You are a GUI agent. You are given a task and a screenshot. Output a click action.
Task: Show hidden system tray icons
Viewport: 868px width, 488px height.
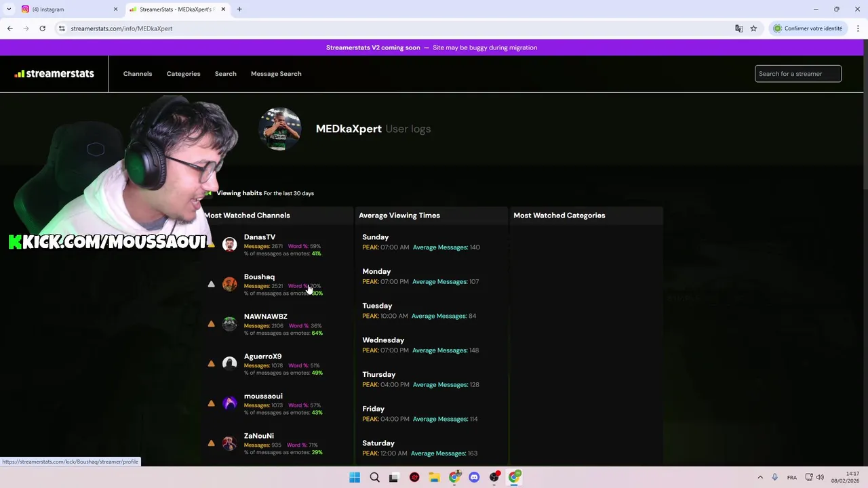pos(760,477)
